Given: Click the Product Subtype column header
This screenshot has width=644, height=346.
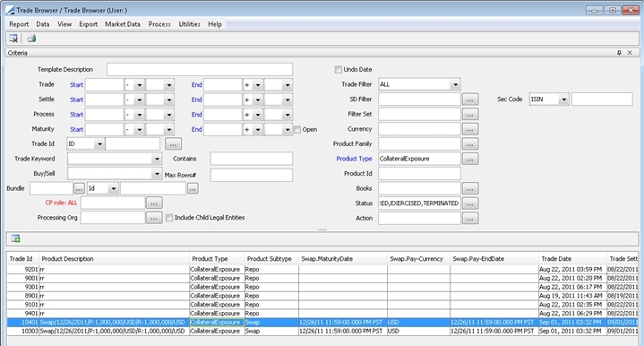Looking at the screenshot, I should 271,259.
